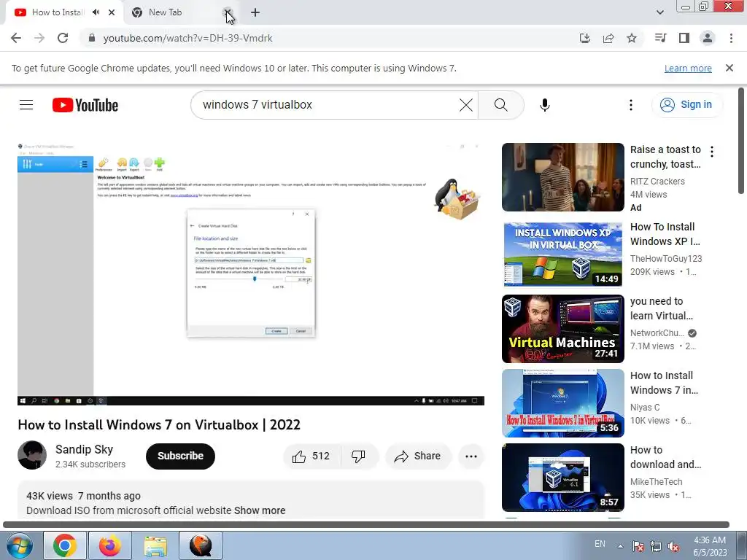Click the install app icon in the address bar
Screen dimensions: 747x560
585,38
